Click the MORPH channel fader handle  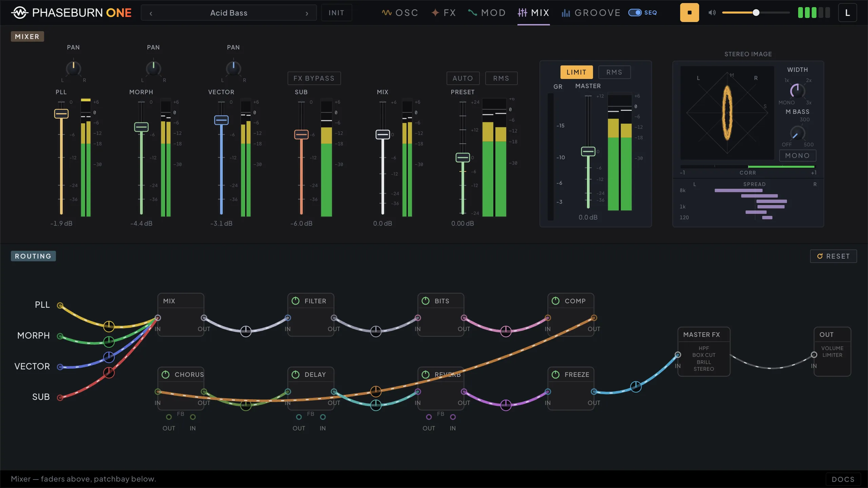coord(141,127)
